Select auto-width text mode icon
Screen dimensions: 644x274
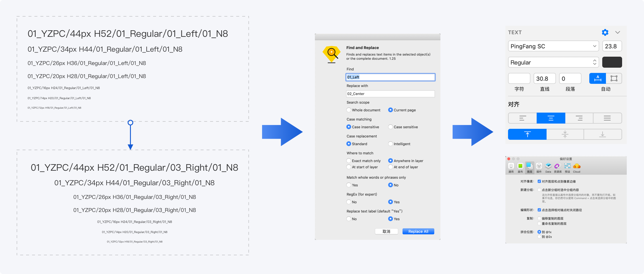tap(597, 78)
